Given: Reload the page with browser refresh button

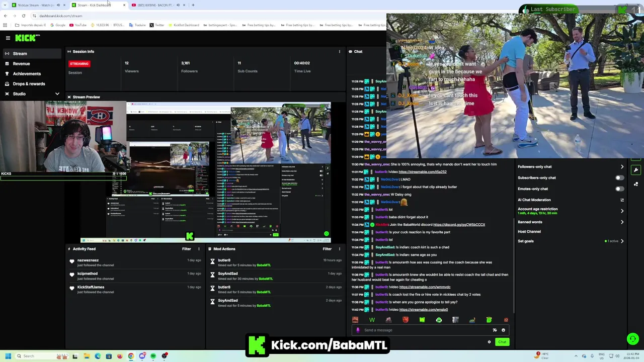Looking at the screenshot, I should [24, 16].
